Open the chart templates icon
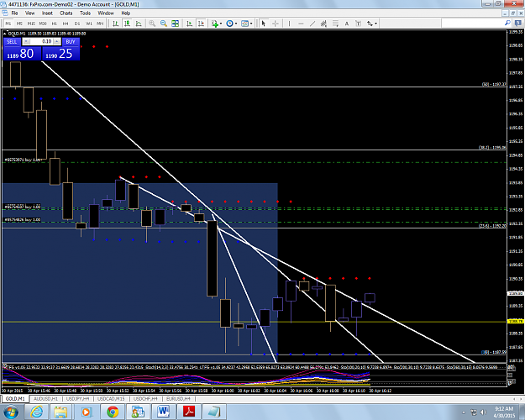Image resolution: width=525 pixels, height=420 pixels. (245, 24)
